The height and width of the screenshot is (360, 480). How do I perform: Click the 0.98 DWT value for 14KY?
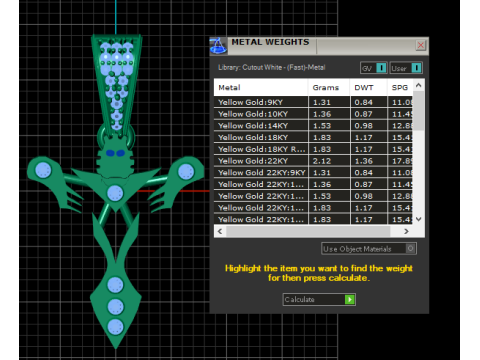pos(363,126)
